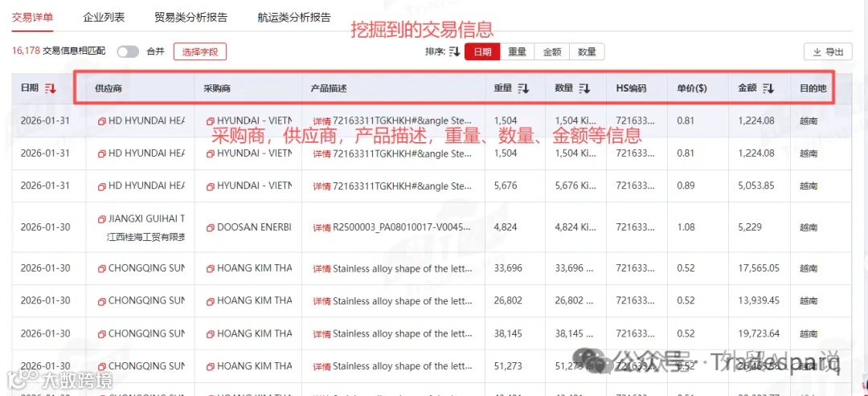Click the 1.08 unit price cell
868x396 pixels.
(x=685, y=227)
